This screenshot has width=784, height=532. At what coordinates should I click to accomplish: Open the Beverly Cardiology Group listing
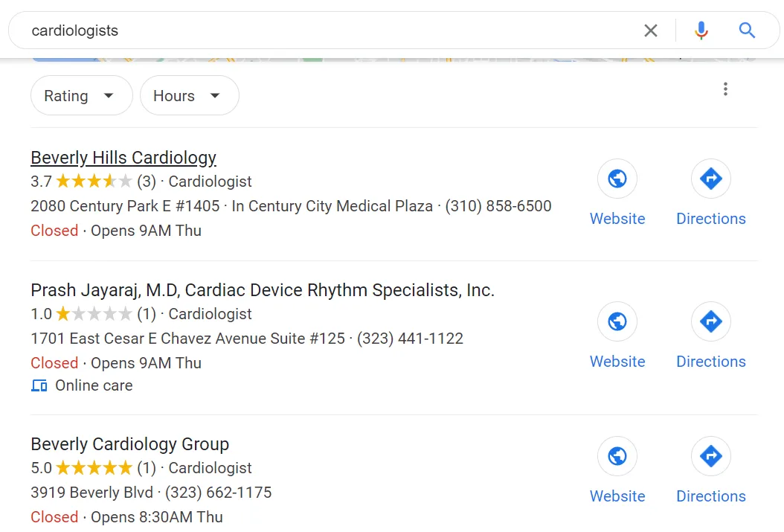point(129,444)
